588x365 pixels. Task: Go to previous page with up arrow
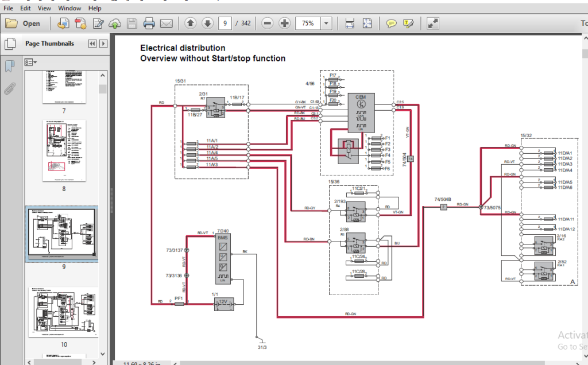click(x=191, y=23)
